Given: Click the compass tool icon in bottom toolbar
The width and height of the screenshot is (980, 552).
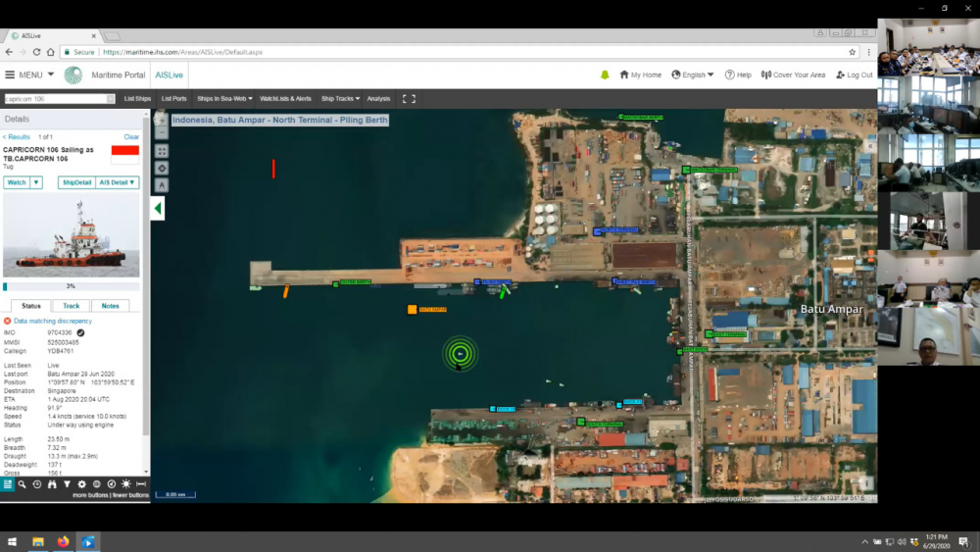Looking at the screenshot, I should tap(112, 484).
